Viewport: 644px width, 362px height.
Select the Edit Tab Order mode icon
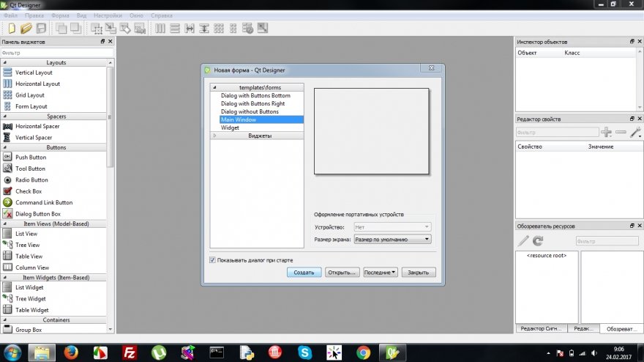140,29
